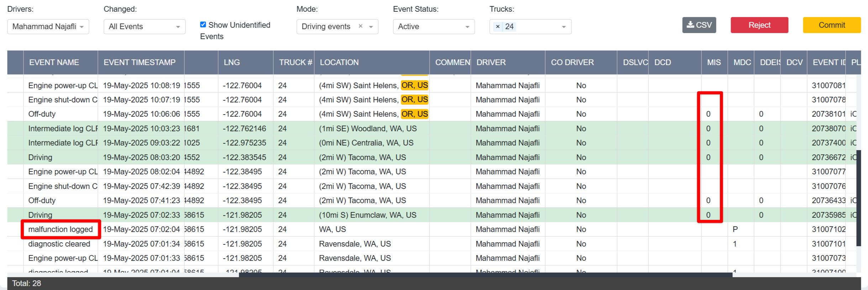Click MDC value P in malfunction row

(735, 230)
